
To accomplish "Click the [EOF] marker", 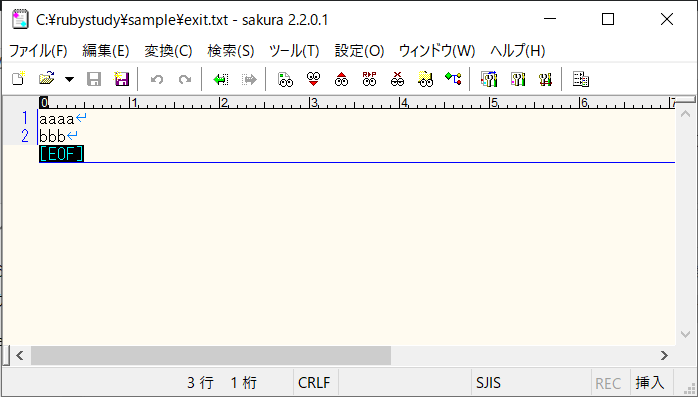I will pos(61,154).
